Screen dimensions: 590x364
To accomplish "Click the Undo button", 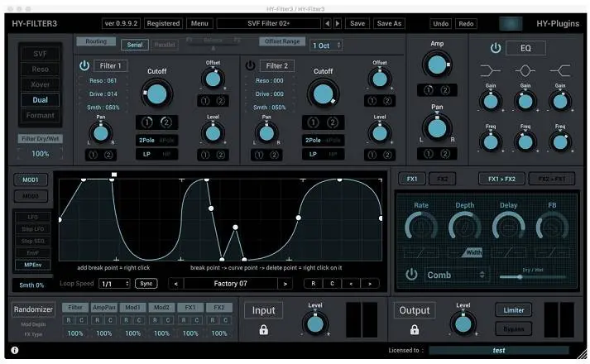I will click(440, 24).
